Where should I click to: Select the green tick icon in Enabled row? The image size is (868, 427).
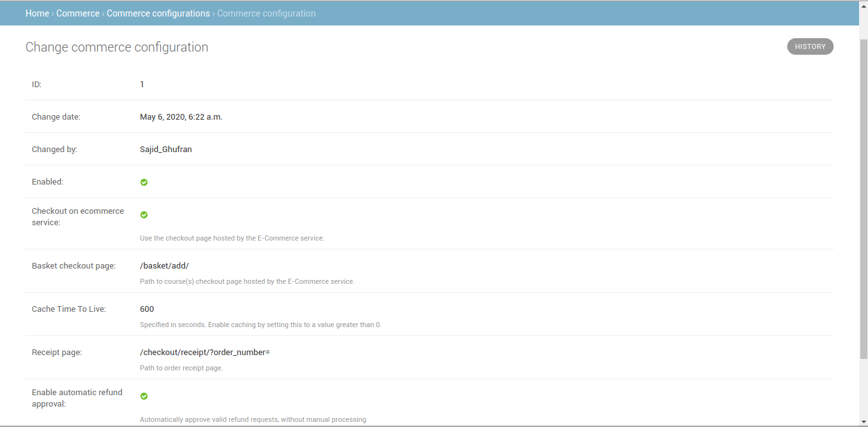[x=144, y=182]
